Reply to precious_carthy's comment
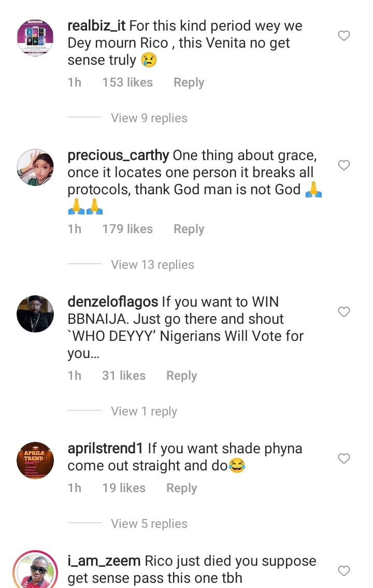The image size is (373, 588). [189, 229]
